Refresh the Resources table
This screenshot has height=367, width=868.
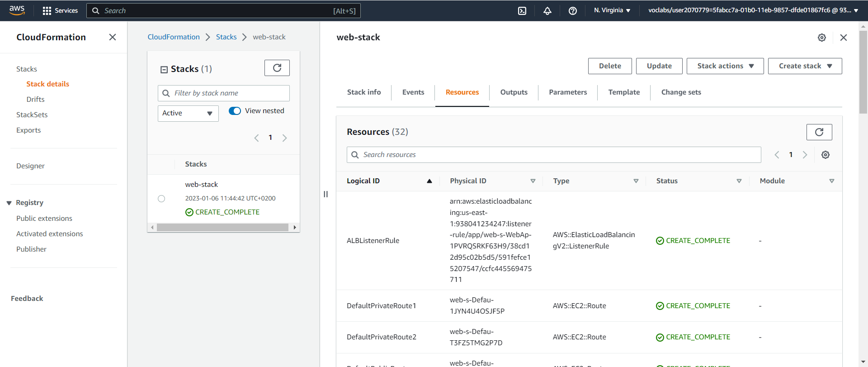819,132
